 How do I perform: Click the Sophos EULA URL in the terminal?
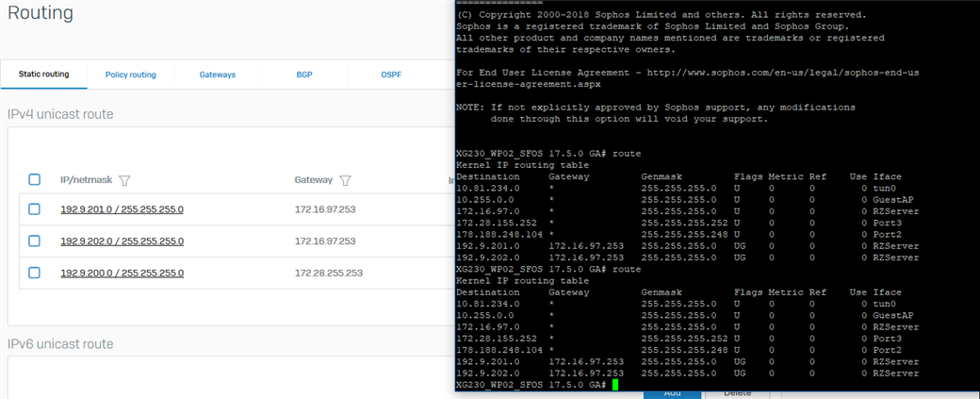[688, 79]
